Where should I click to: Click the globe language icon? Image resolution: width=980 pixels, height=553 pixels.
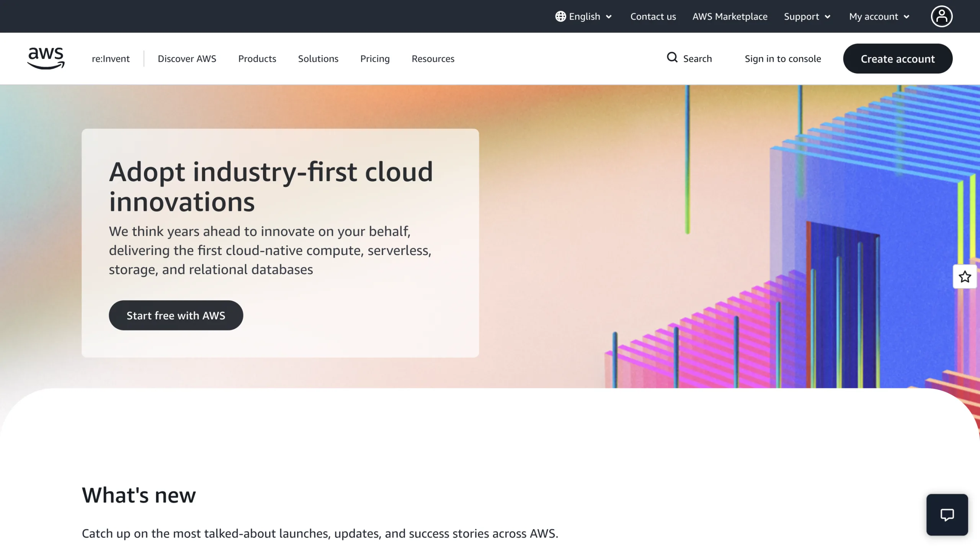[560, 16]
